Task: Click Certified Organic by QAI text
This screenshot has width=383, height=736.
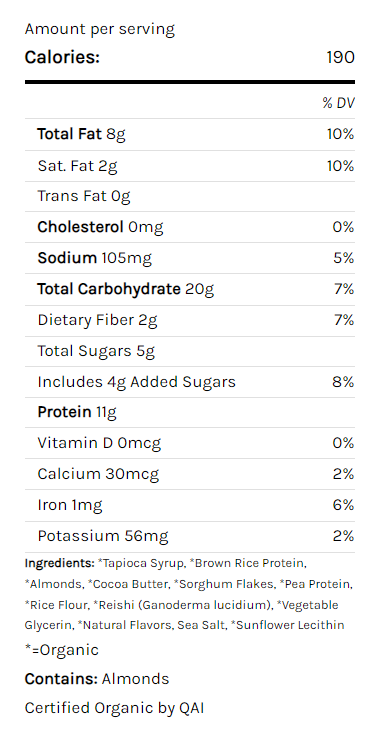Action: point(114,708)
